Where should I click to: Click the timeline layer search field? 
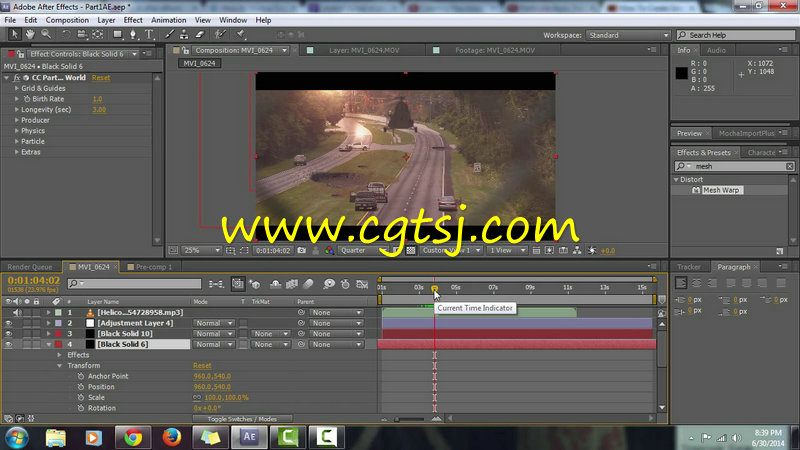(x=135, y=283)
